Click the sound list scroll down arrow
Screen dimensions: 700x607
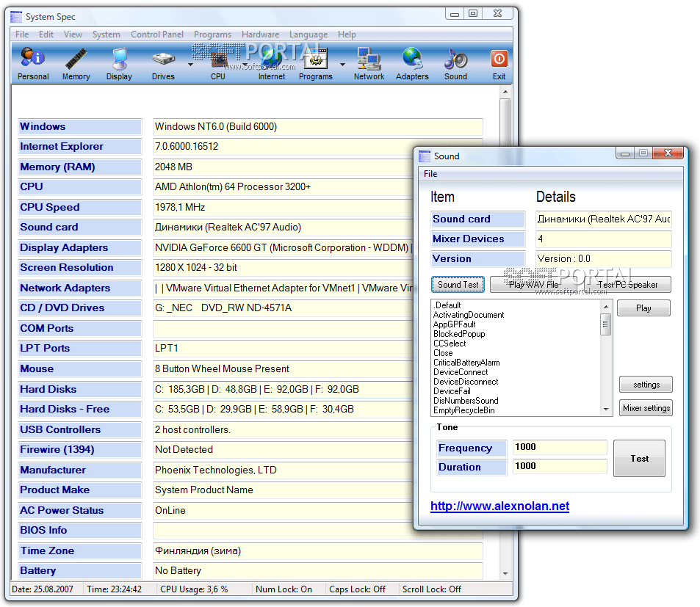pos(606,409)
